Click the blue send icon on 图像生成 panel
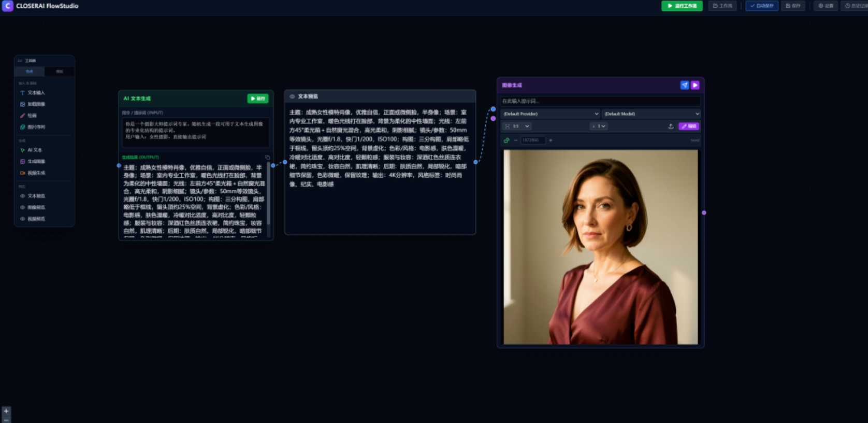868x423 pixels. (685, 85)
